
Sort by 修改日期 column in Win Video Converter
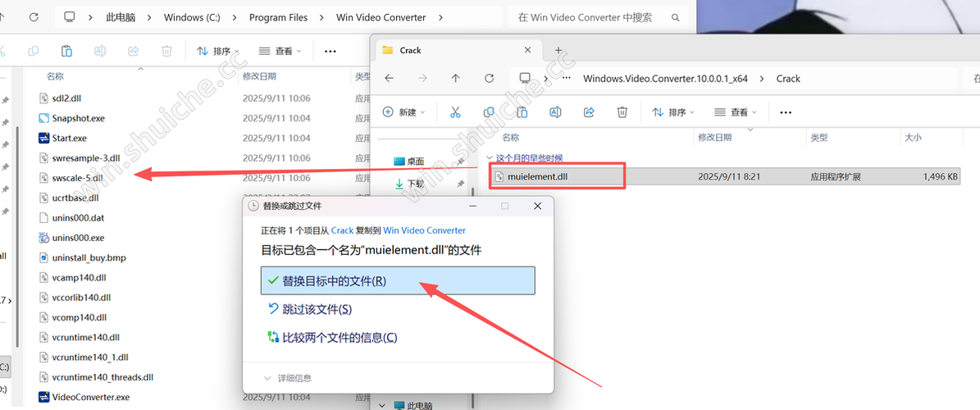click(259, 76)
